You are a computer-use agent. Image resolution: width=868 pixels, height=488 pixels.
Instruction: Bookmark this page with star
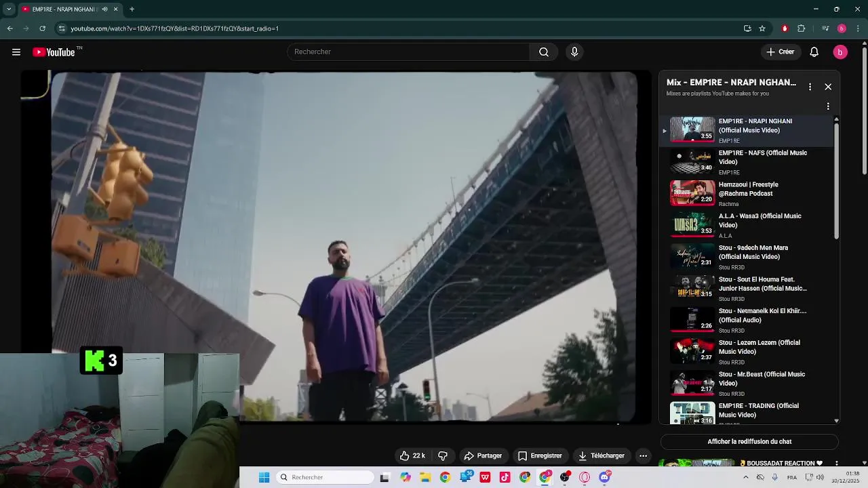pyautogui.click(x=762, y=28)
